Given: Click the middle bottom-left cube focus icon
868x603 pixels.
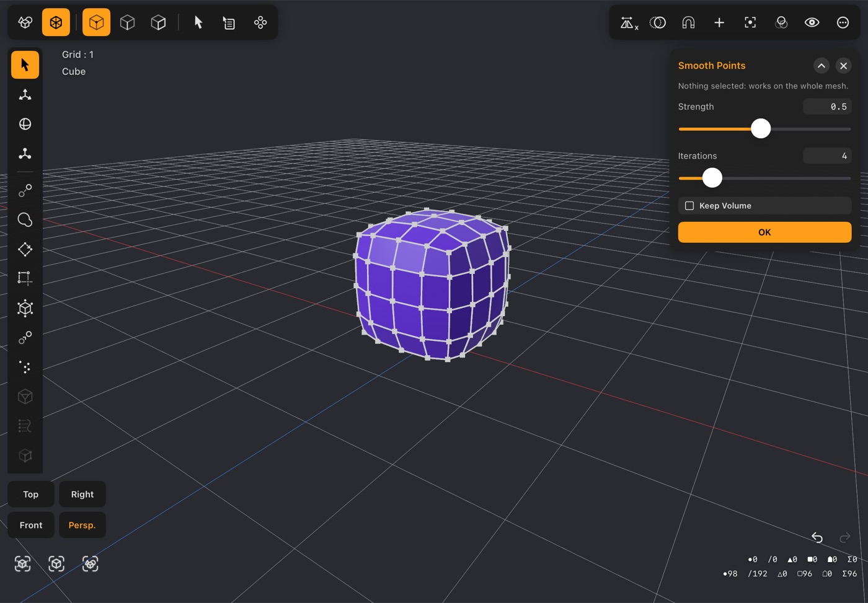Looking at the screenshot, I should pos(56,563).
